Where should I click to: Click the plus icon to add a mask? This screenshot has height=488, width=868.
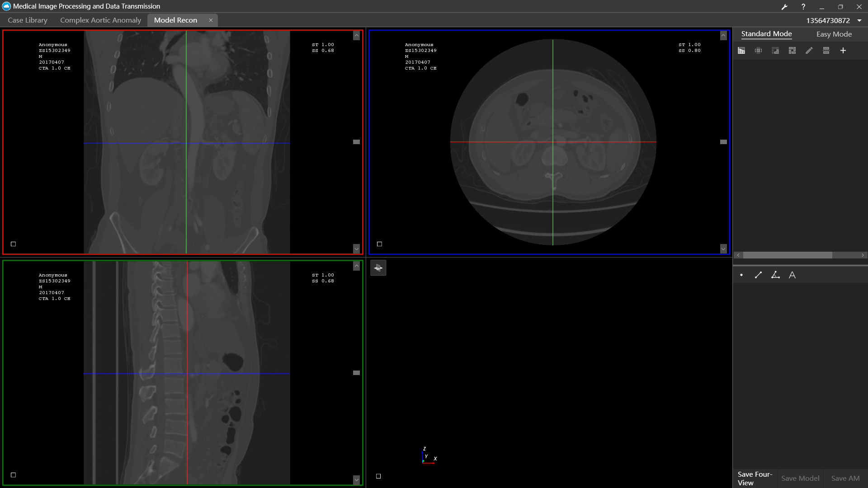coord(843,51)
